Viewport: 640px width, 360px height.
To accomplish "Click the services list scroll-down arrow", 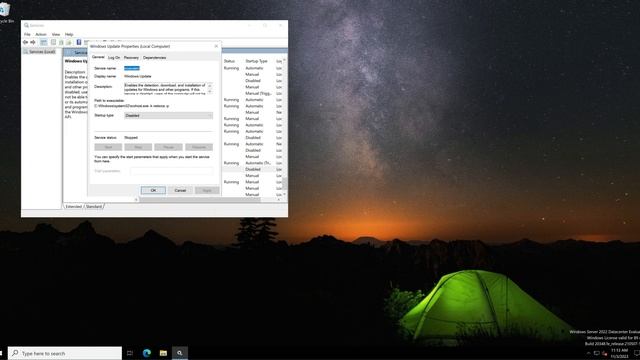I will [x=284, y=194].
